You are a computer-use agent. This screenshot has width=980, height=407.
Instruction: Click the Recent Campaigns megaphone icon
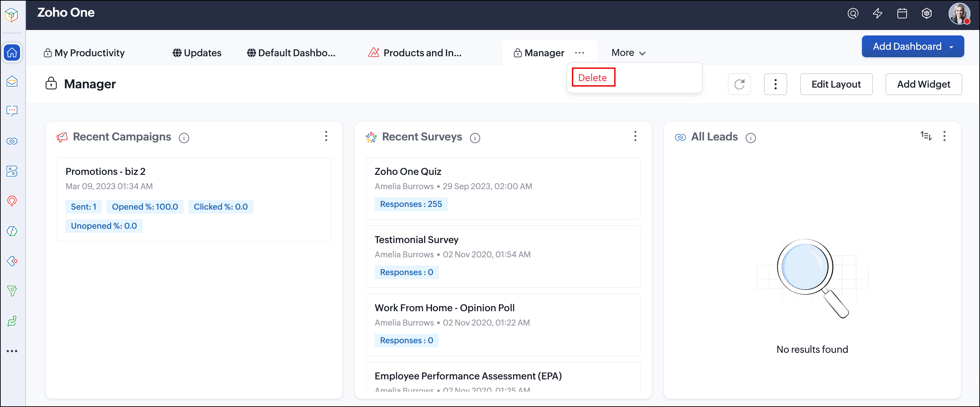[62, 137]
